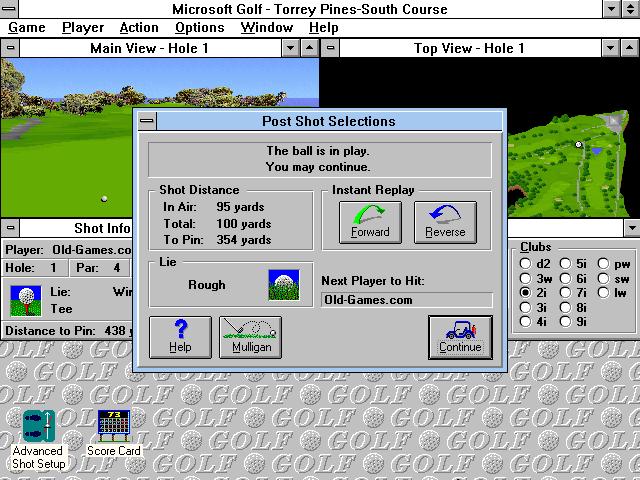Screen dimensions: 640x480
Task: Open the Top View window control menu
Action: [x=330, y=48]
